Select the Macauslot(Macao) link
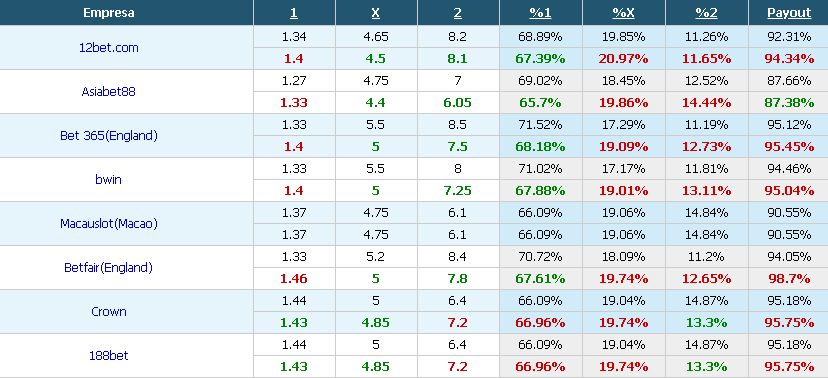This screenshot has height=378, width=828. tap(108, 223)
